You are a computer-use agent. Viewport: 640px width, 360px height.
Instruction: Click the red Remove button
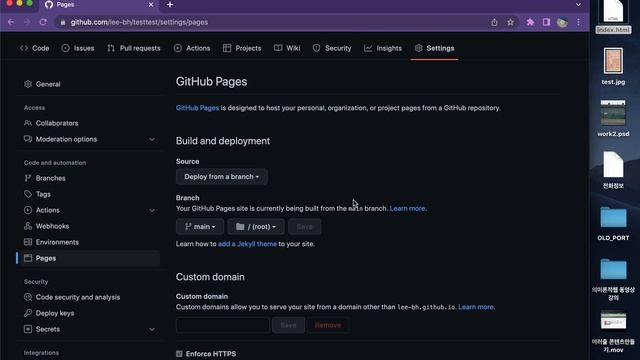tap(328, 325)
